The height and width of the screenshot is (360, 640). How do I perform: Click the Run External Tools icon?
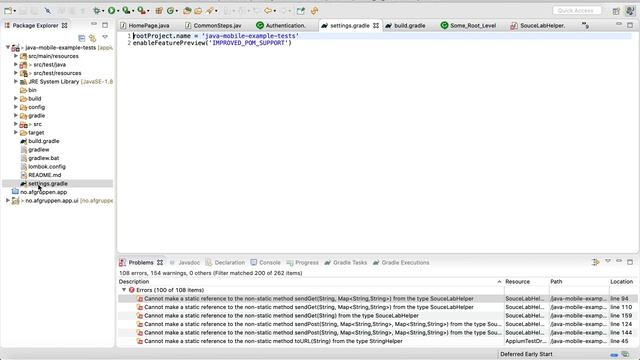click(141, 11)
